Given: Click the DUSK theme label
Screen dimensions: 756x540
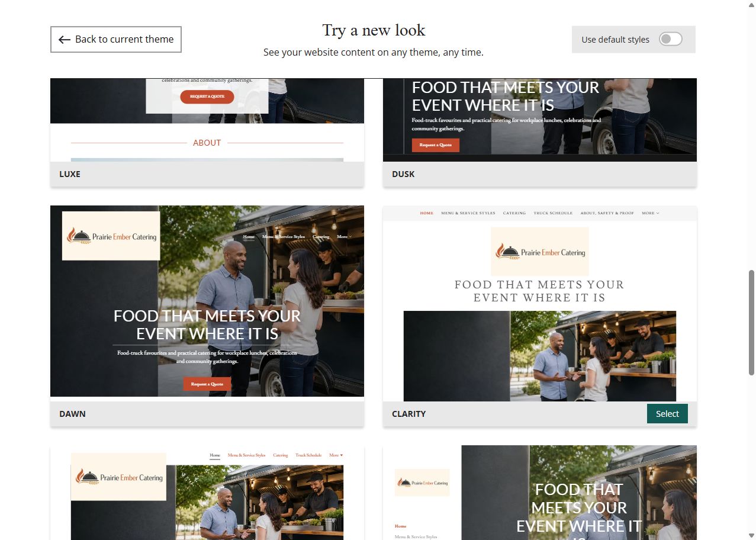Looking at the screenshot, I should pyautogui.click(x=403, y=174).
